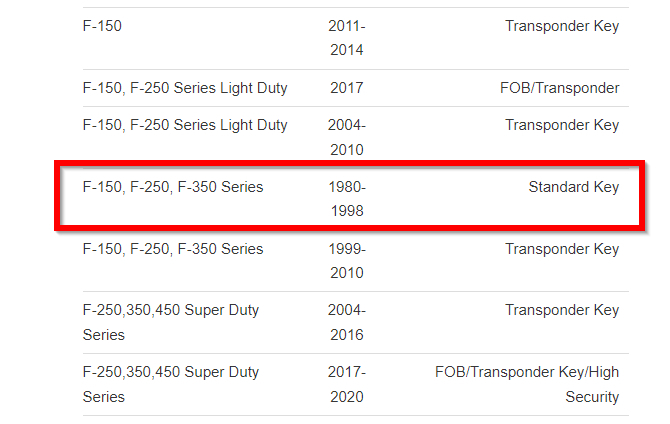670x424 pixels.
Task: Click the Light Duty model cell for 2017
Action: pyautogui.click(x=185, y=88)
